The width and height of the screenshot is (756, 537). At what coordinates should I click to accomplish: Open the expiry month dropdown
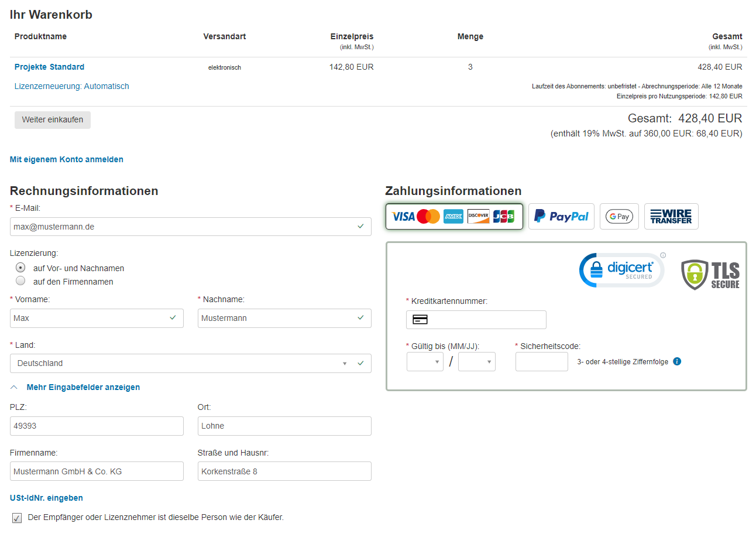pyautogui.click(x=425, y=362)
